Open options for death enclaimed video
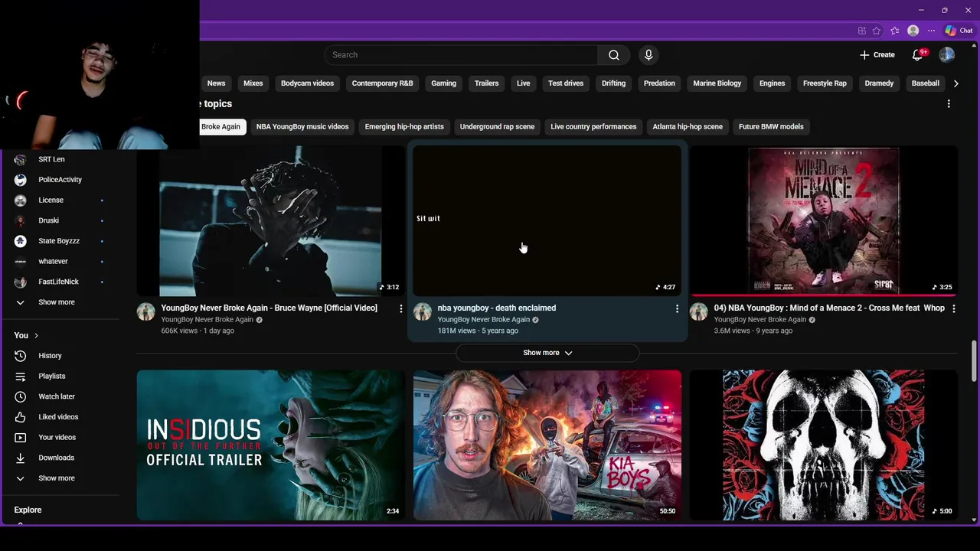The width and height of the screenshot is (980, 551). click(677, 308)
